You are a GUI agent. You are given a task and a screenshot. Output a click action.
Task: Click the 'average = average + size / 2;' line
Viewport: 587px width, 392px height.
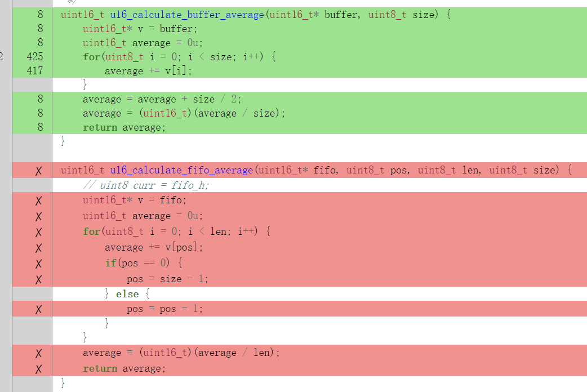(162, 99)
